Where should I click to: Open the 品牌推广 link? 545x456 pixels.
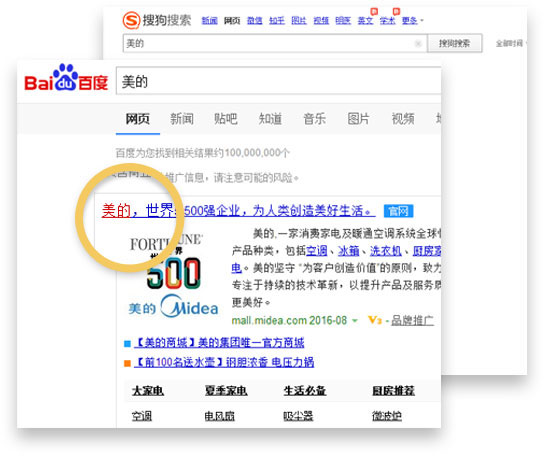(x=412, y=320)
